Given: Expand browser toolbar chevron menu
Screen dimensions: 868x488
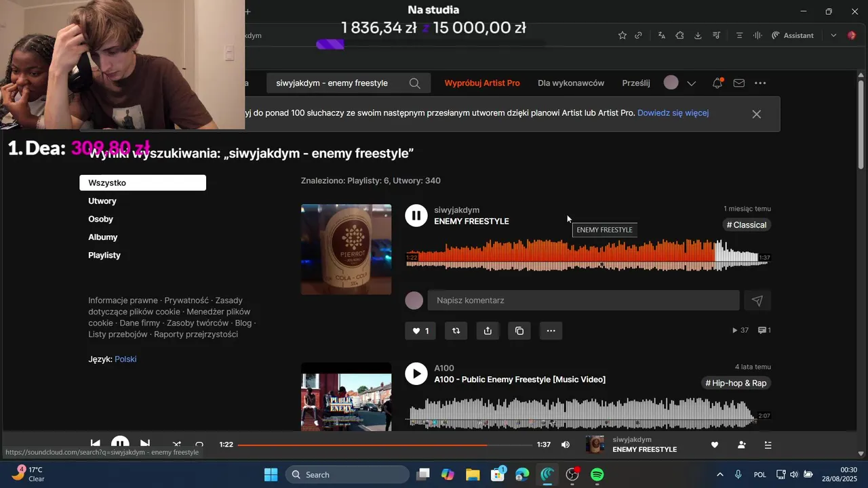Looking at the screenshot, I should (x=833, y=35).
